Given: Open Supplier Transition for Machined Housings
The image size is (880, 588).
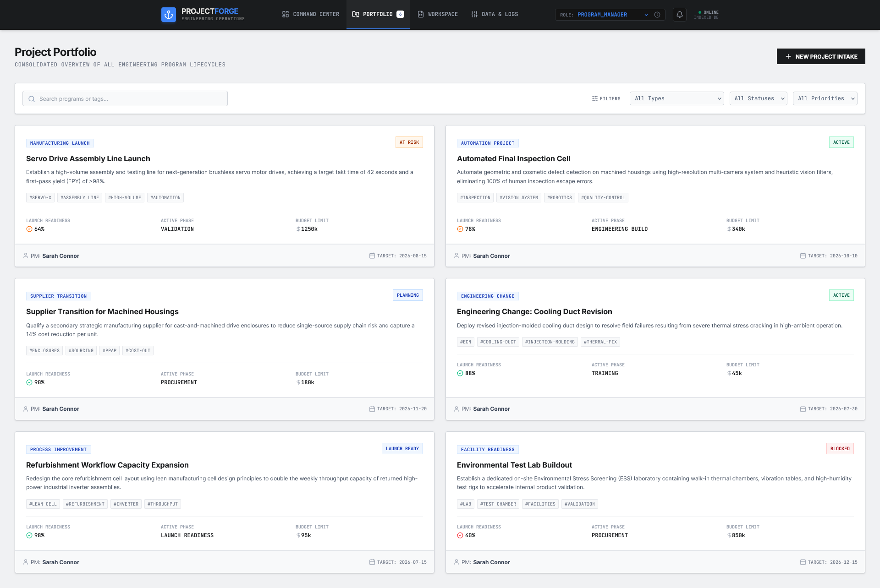Looking at the screenshot, I should [102, 311].
